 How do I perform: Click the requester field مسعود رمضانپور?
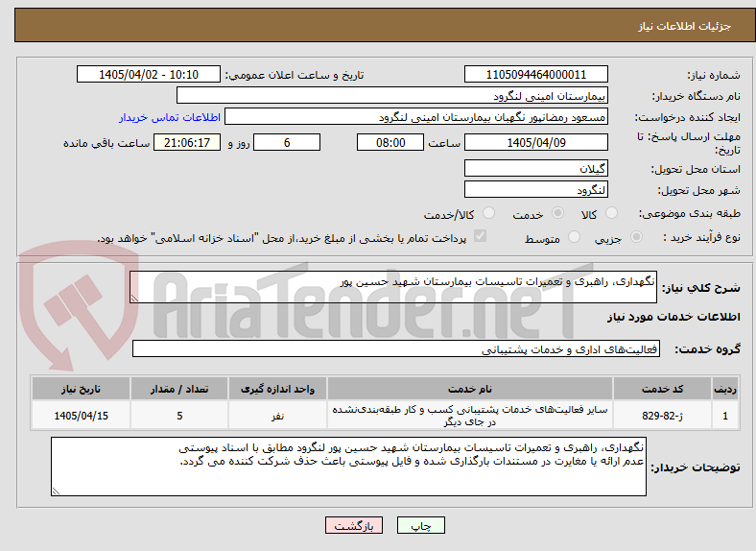click(416, 117)
